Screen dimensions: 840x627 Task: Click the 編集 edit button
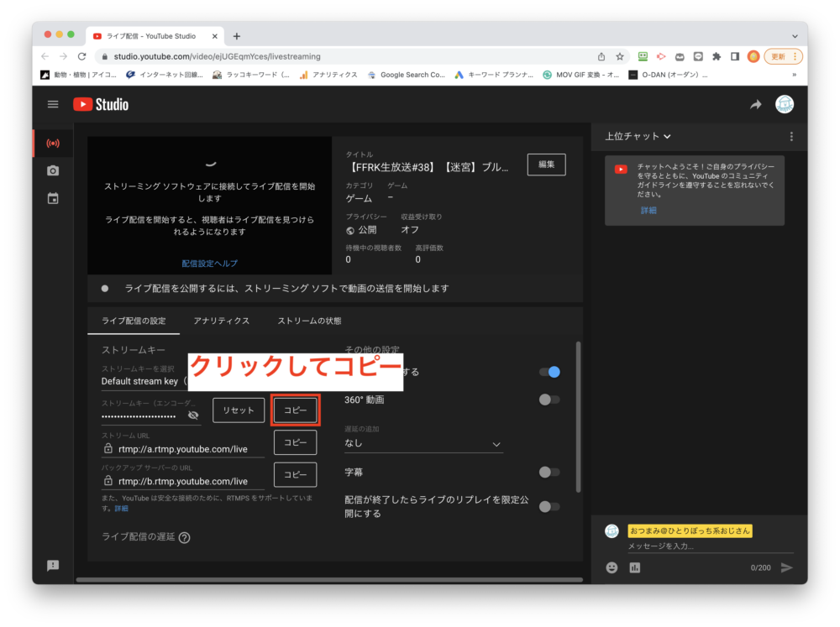coord(547,165)
